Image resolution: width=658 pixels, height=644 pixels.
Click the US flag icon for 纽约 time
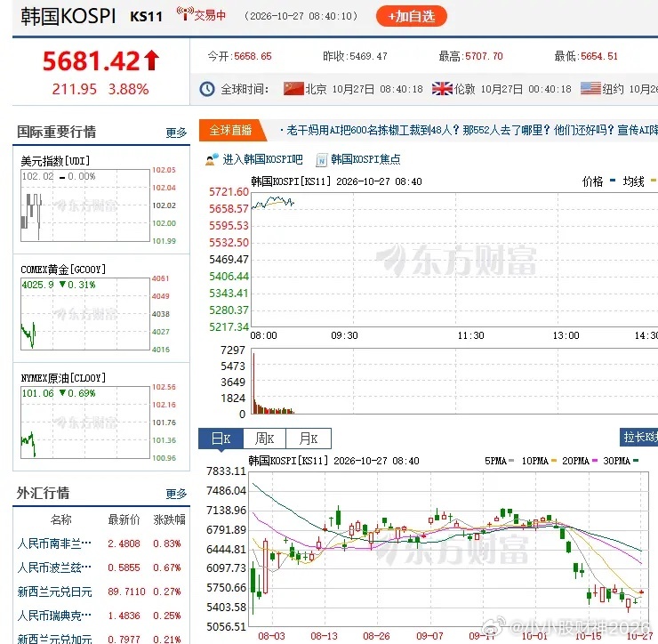pos(590,89)
